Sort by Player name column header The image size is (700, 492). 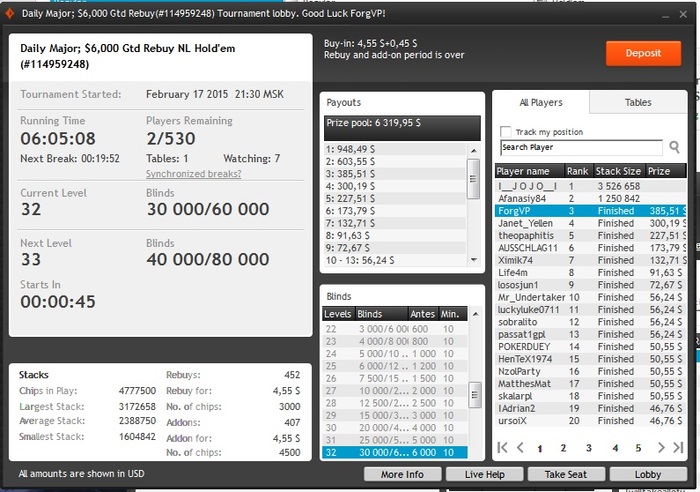(530, 171)
